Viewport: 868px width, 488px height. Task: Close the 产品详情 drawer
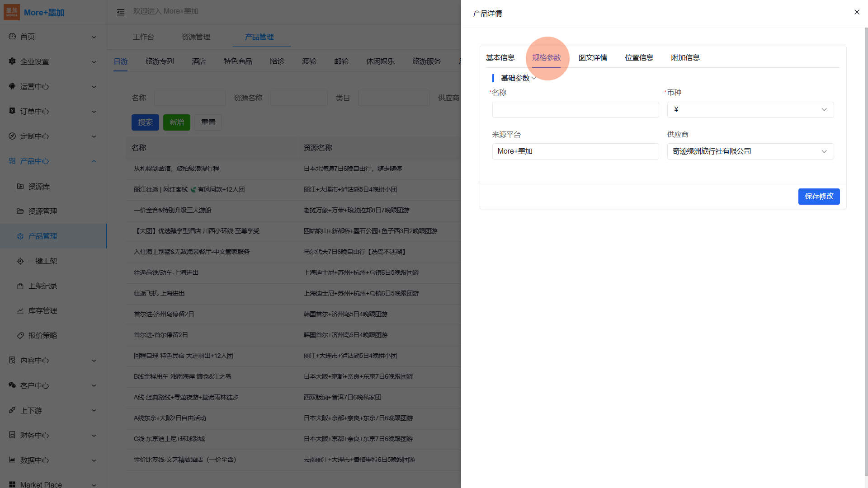click(x=857, y=12)
